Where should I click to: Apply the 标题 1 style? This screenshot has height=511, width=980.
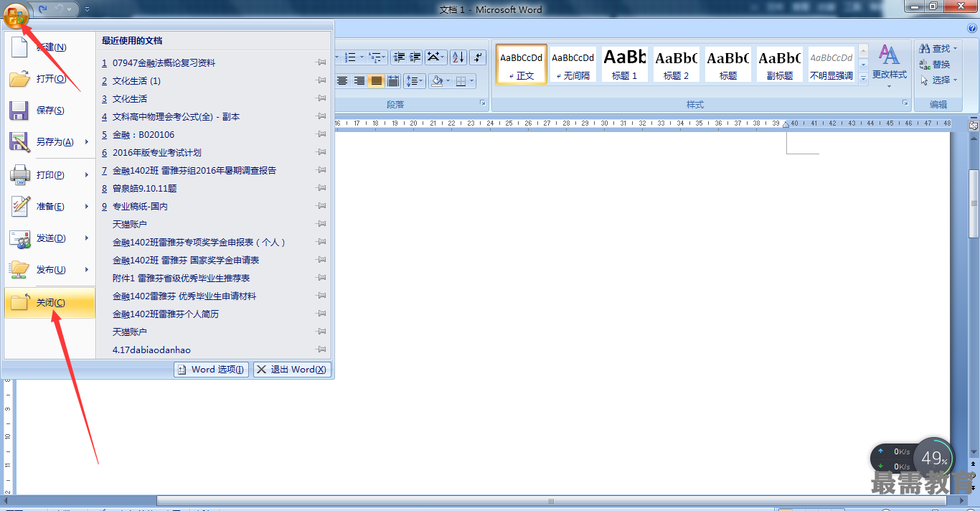625,65
